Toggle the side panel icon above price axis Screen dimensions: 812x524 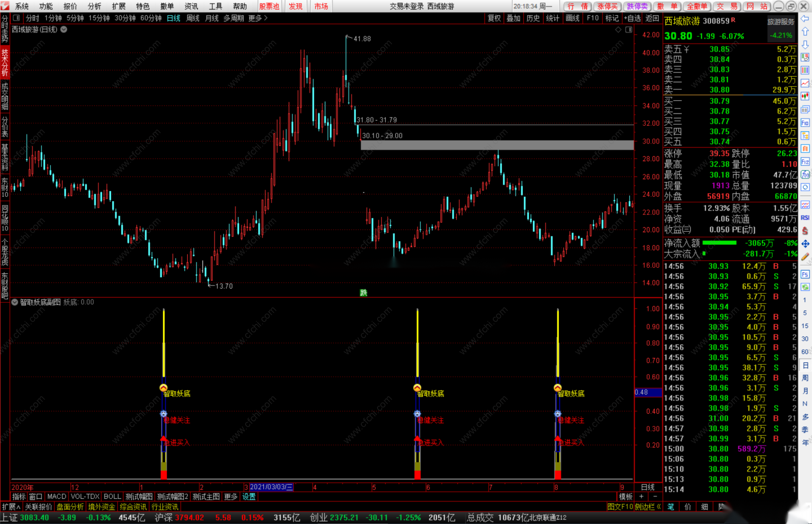point(628,30)
